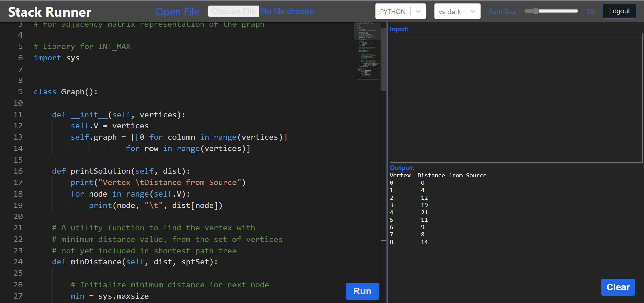Clear the output with the Clear button
This screenshot has height=303, width=644.
618,287
